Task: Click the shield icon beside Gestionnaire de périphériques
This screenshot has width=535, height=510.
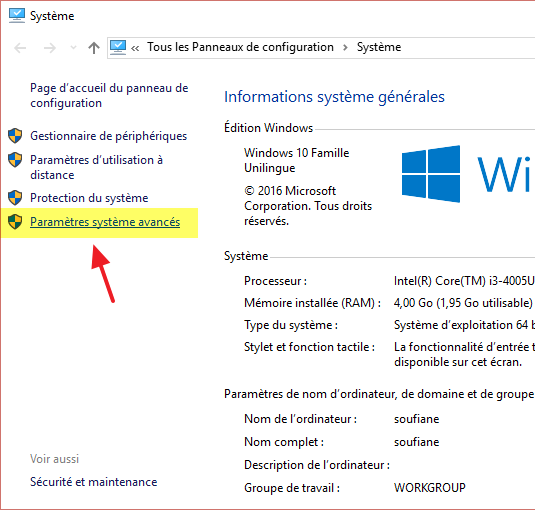Action: tap(15, 136)
